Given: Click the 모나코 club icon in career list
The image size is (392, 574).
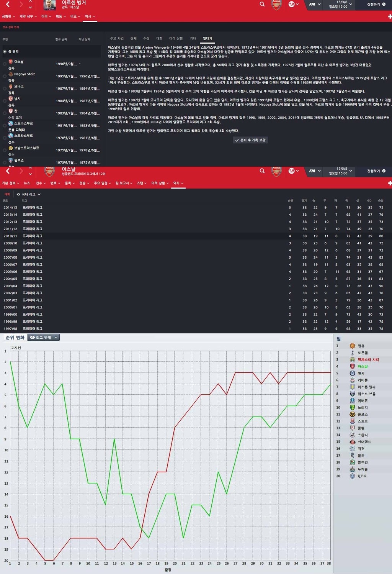Looking at the screenshot, I should coord(11,86).
